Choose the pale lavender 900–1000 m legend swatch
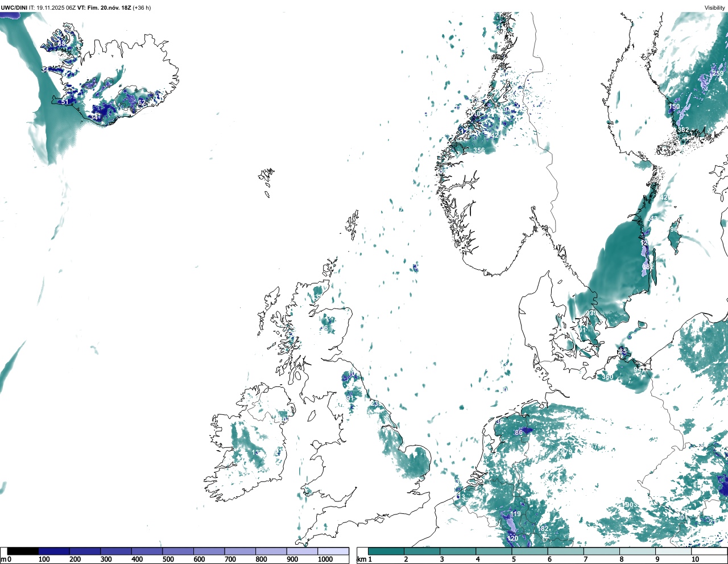728x564 pixels. pos(302,551)
